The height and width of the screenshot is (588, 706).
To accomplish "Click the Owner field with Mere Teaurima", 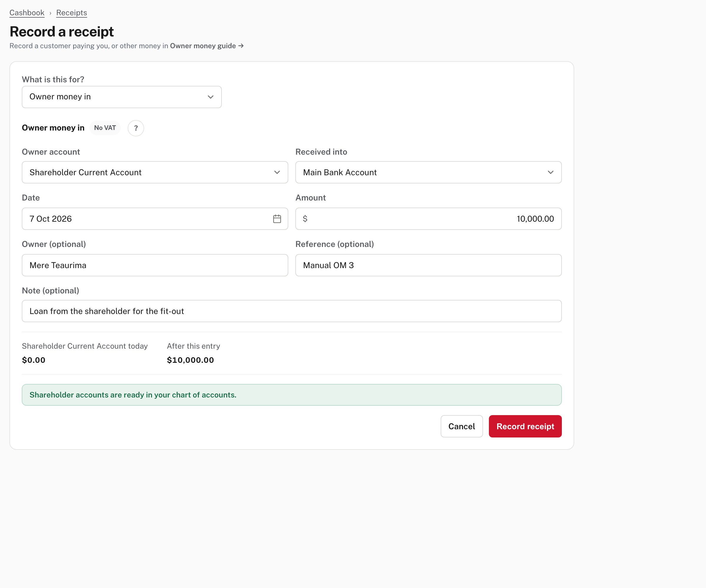I will coord(155,265).
